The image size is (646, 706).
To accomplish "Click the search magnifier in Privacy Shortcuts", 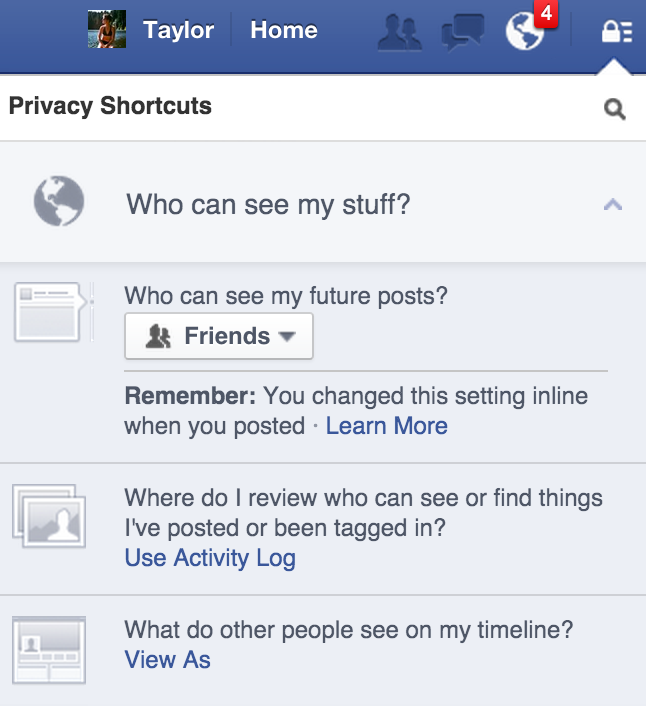I will tap(614, 109).
